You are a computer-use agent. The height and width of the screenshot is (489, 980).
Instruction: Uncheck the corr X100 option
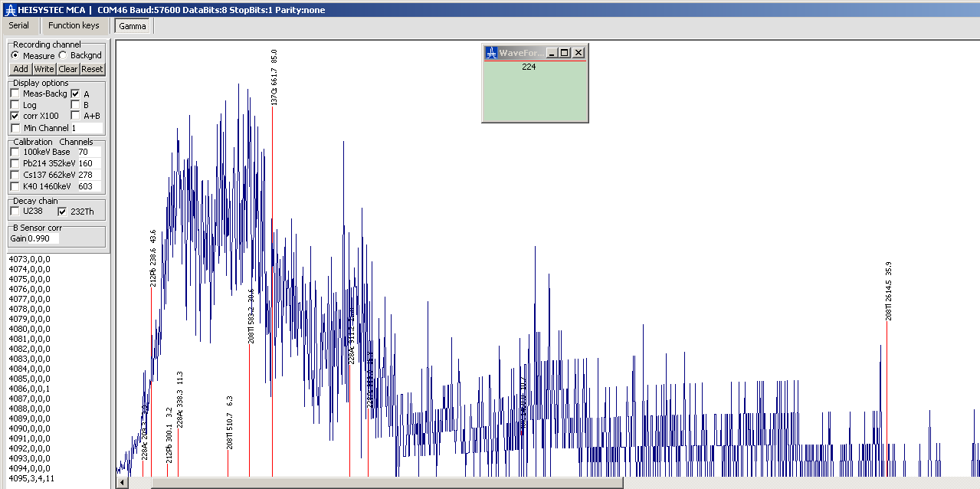coord(15,116)
